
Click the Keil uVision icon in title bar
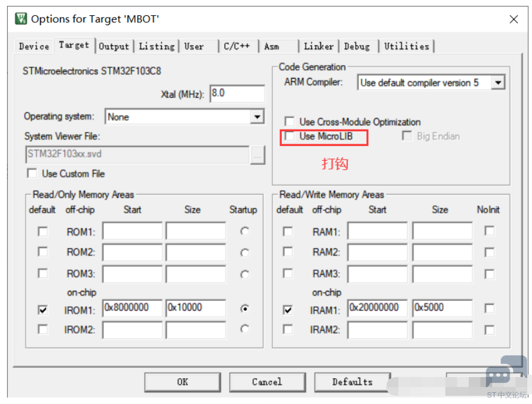click(x=21, y=19)
